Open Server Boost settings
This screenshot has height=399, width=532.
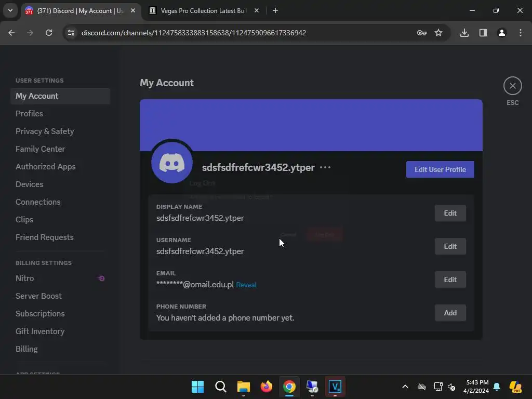tap(60, 296)
